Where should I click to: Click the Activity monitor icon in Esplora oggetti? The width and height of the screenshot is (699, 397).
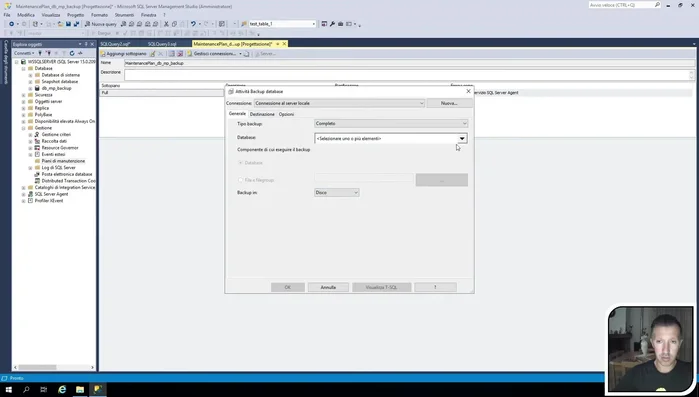80,53
